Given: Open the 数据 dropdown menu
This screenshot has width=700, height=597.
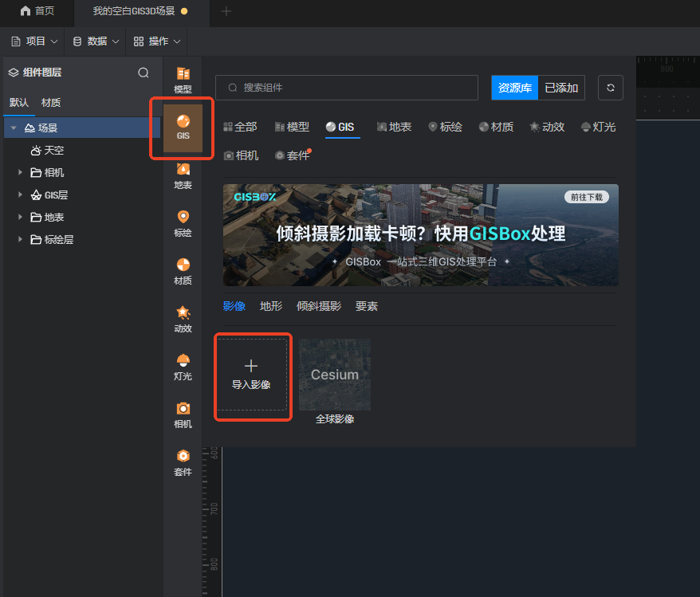Looking at the screenshot, I should [x=96, y=41].
